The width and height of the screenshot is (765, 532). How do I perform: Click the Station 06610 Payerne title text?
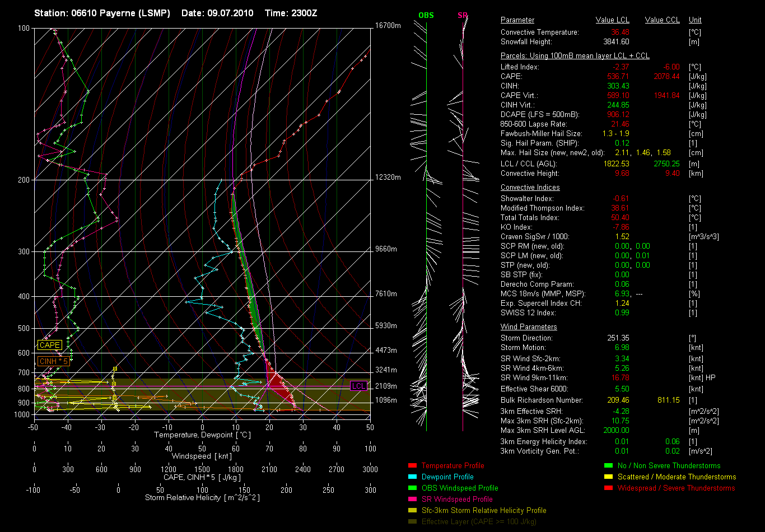coord(102,13)
